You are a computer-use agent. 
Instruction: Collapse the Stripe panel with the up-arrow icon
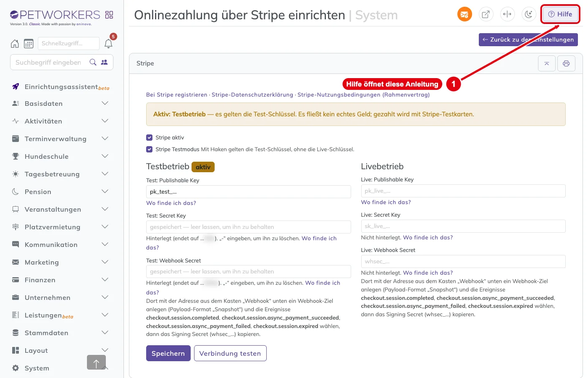coord(547,63)
